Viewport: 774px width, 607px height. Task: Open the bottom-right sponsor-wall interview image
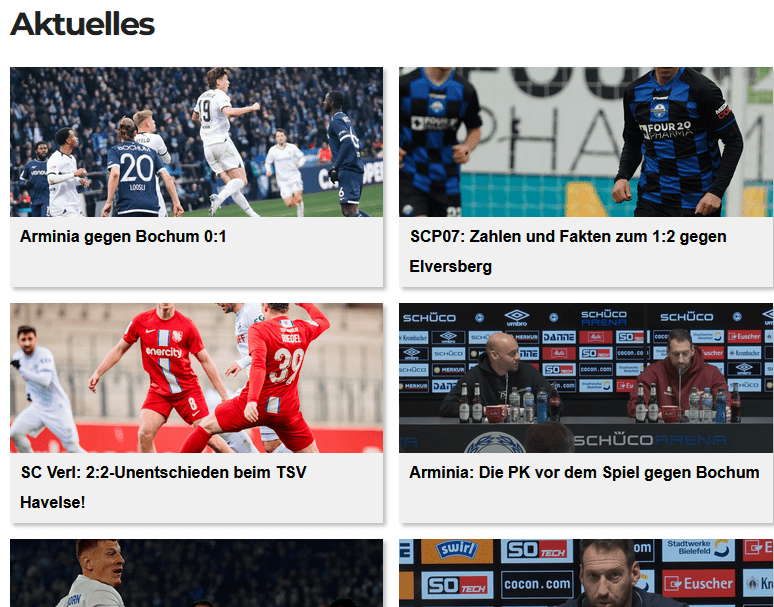586,573
